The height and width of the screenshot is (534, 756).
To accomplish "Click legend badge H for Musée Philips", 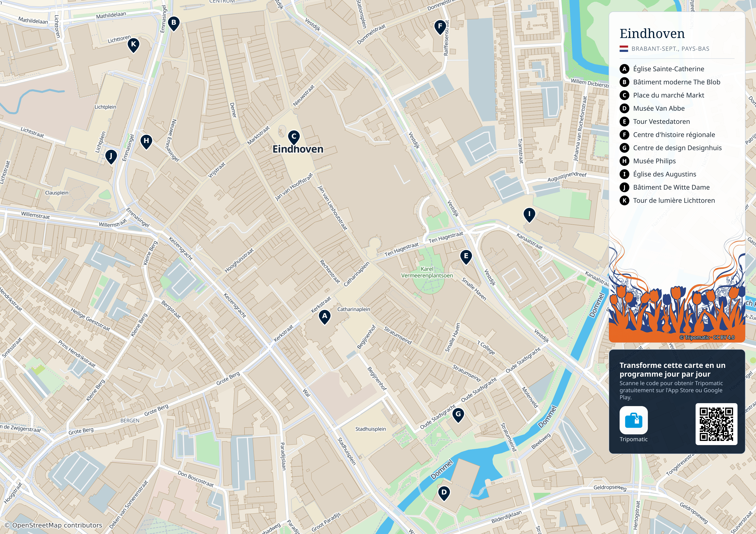I will pyautogui.click(x=624, y=161).
